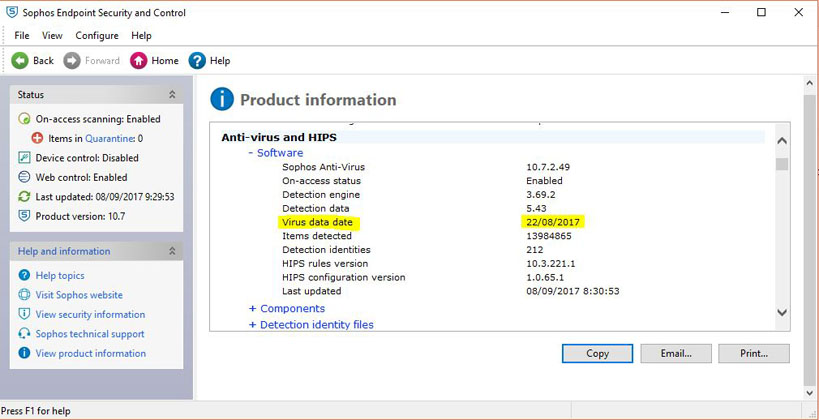The image size is (819, 420).
Task: Click Last updated value 08/09/2017 8:30:53
Action: (573, 291)
